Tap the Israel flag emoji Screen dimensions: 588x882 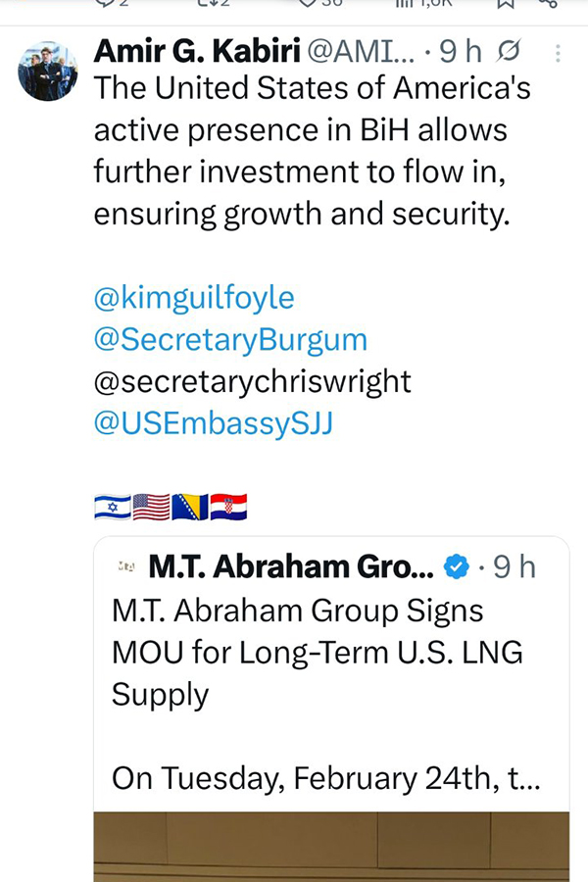coord(113,507)
